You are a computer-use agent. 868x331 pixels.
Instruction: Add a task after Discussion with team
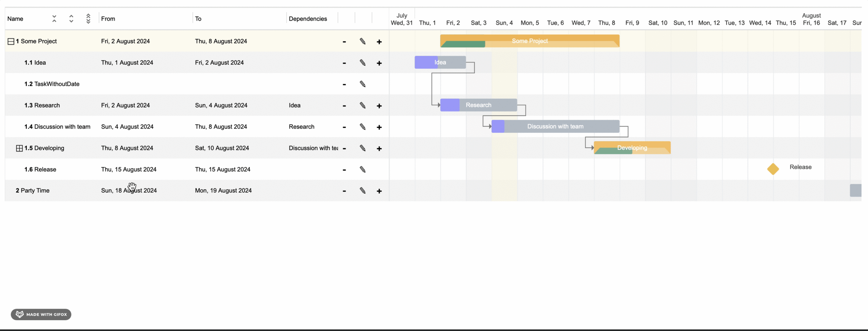pos(379,127)
